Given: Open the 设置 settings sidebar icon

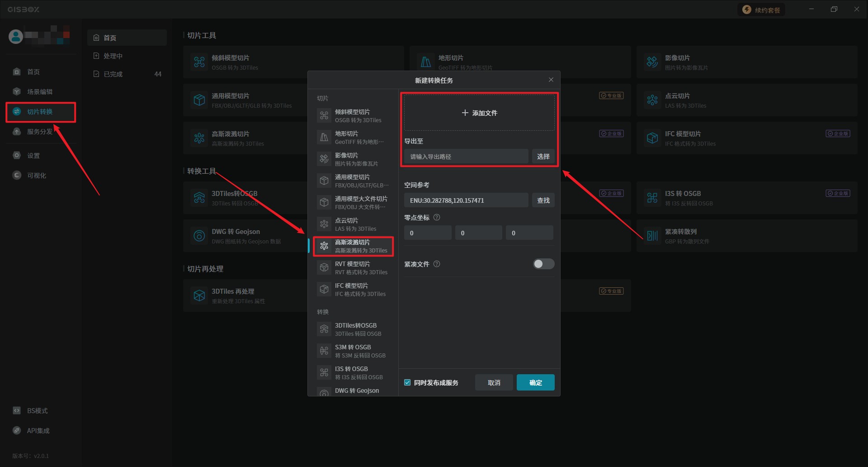Looking at the screenshot, I should [17, 156].
